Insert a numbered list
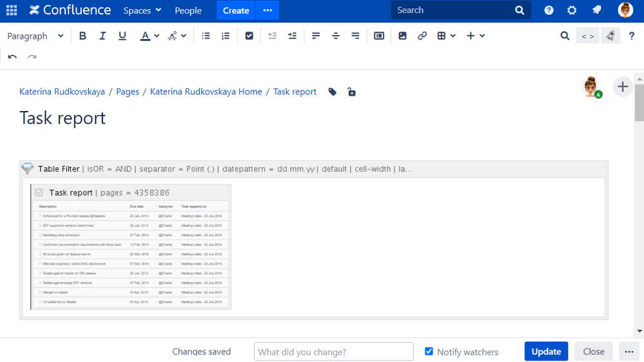Screen dimensions: 644x362 (226, 36)
